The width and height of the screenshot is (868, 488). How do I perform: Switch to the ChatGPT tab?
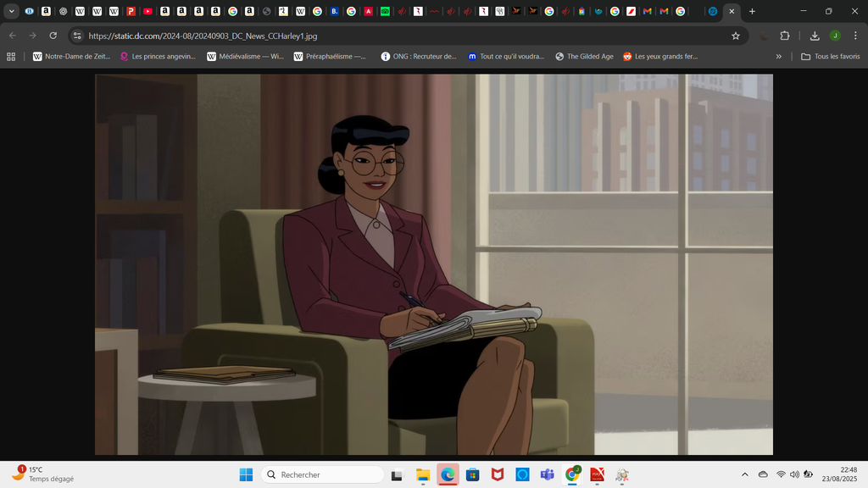(63, 11)
